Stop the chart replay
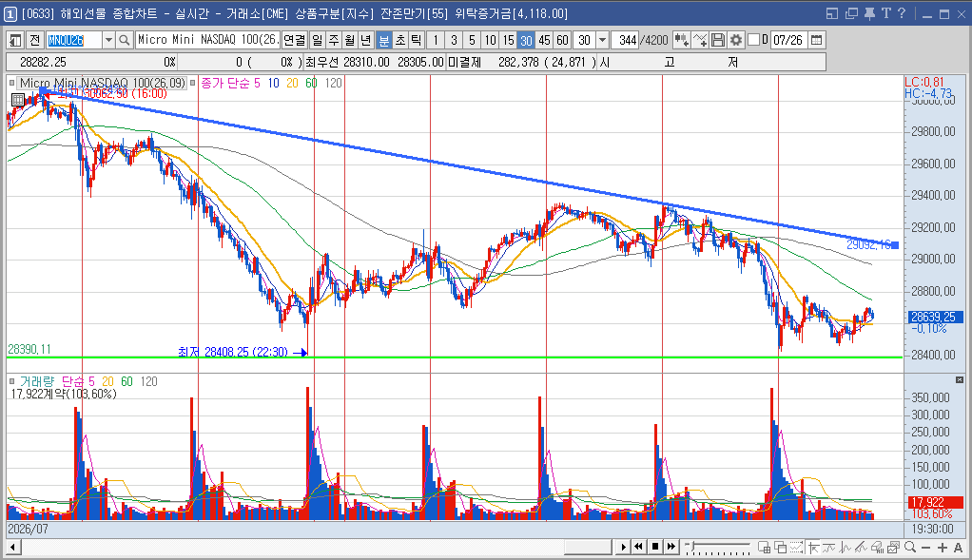Viewport: 972px width, 560px height. pos(655,547)
